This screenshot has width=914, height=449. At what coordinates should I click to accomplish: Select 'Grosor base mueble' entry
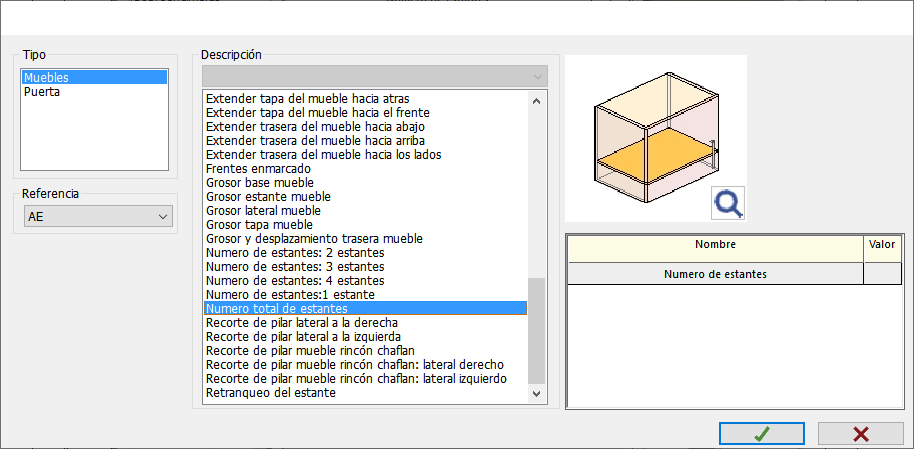point(365,183)
